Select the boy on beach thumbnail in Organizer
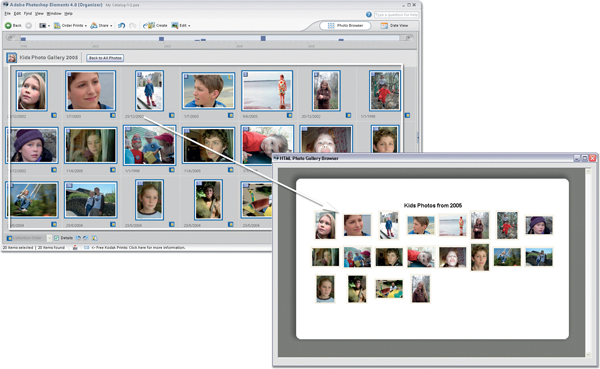The width and height of the screenshot is (600, 369). [208, 91]
